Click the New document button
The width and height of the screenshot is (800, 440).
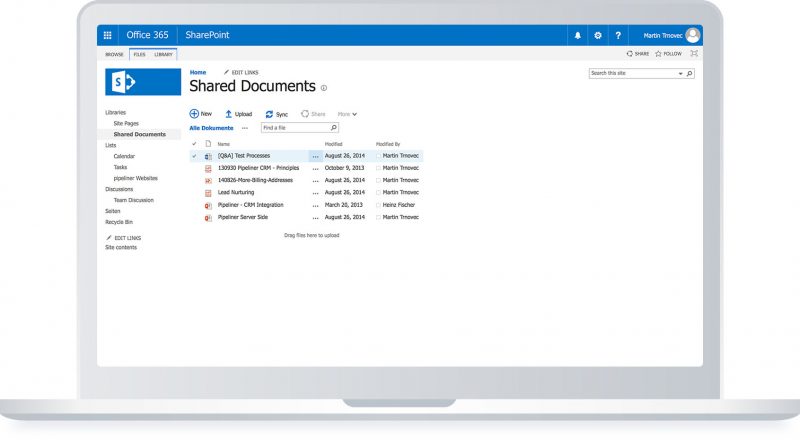click(201, 114)
